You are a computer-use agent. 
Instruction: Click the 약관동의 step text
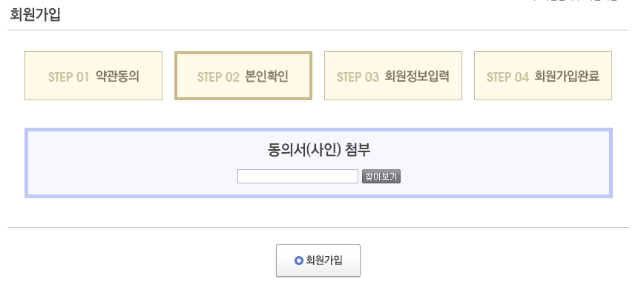click(117, 76)
